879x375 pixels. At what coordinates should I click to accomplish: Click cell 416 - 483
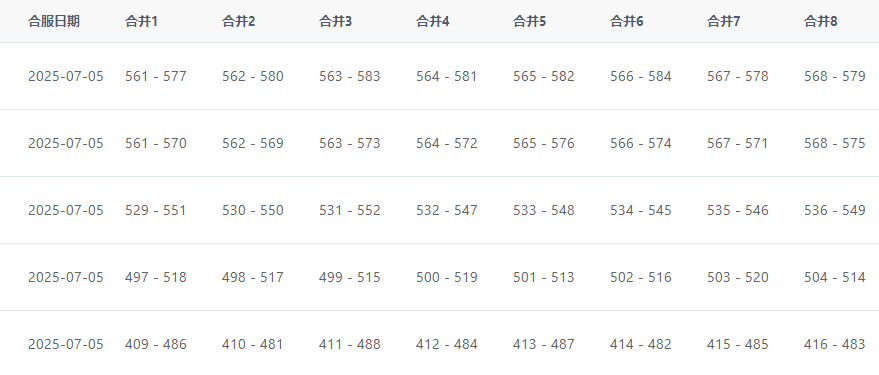click(x=835, y=344)
